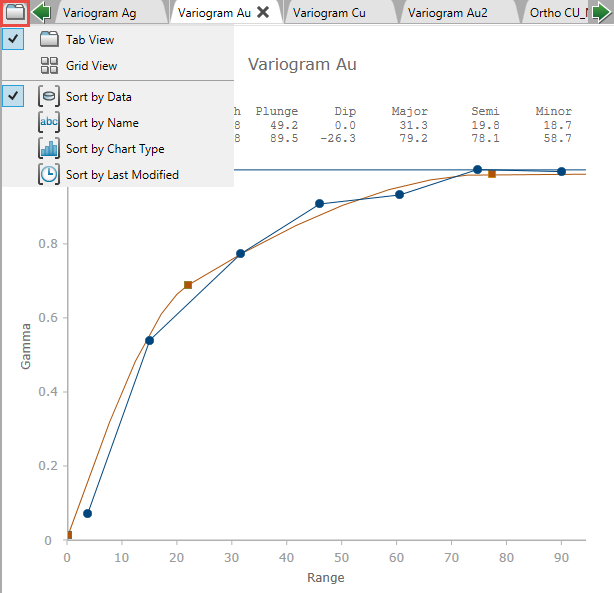The width and height of the screenshot is (614, 593).
Task: Click the clock Sort by Last Modified icon
Action: (x=49, y=174)
